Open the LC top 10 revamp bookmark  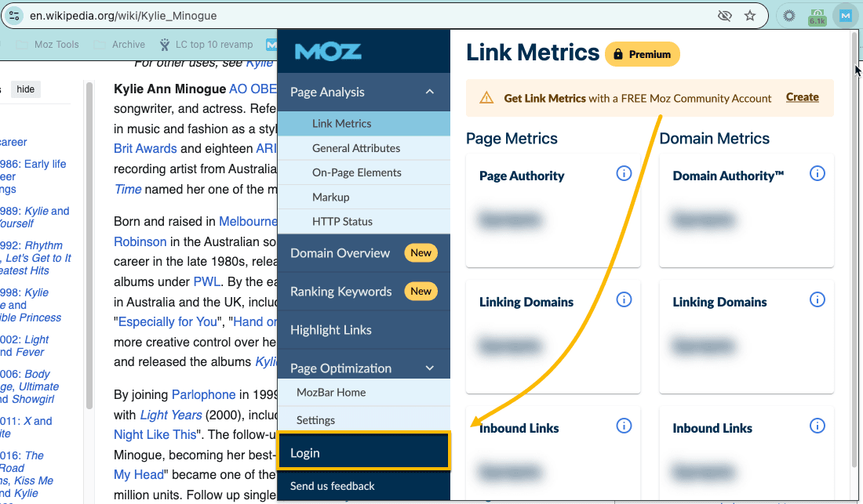206,45
